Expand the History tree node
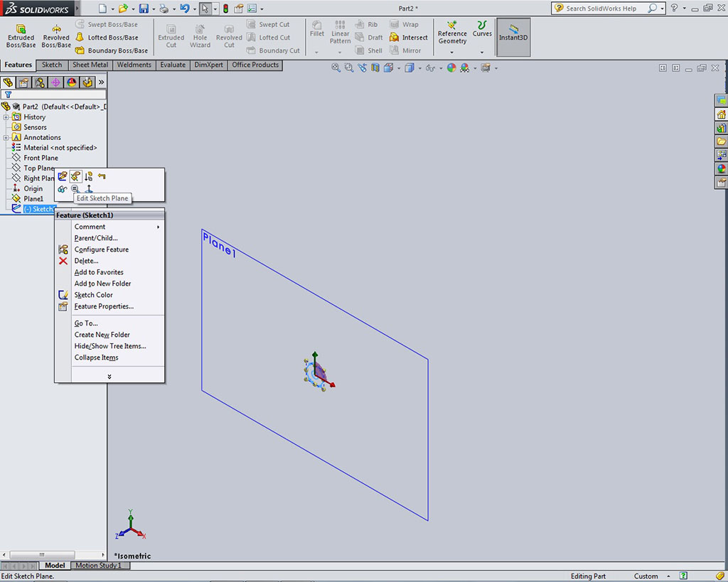This screenshot has height=582, width=728. coord(6,117)
